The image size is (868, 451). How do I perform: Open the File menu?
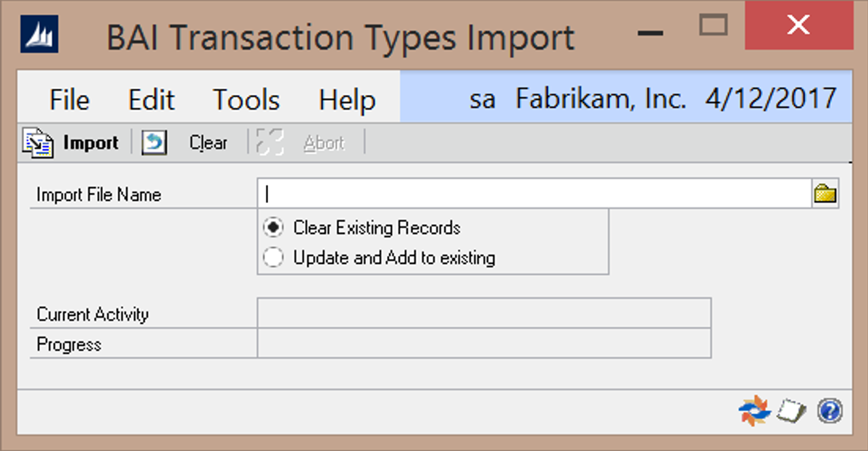(70, 99)
